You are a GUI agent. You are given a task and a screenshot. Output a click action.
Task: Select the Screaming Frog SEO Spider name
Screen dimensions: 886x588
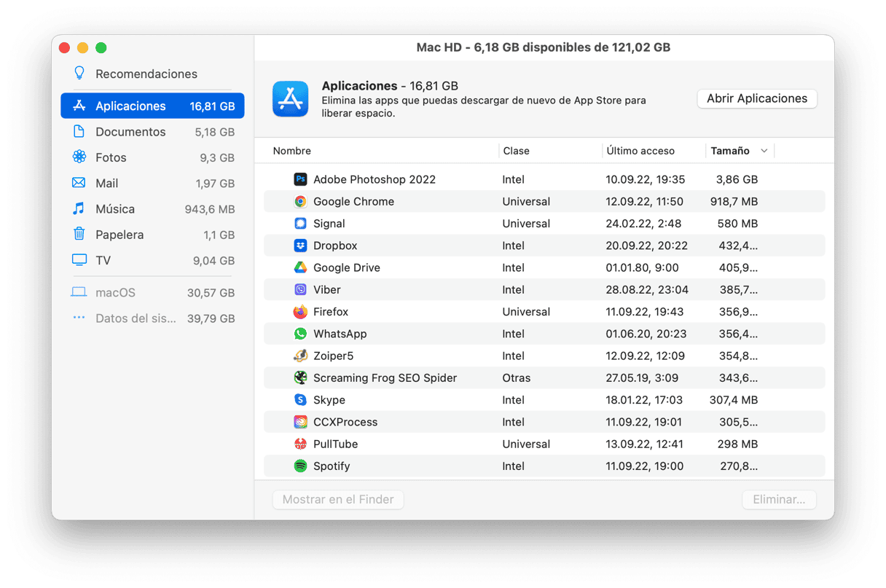click(385, 378)
